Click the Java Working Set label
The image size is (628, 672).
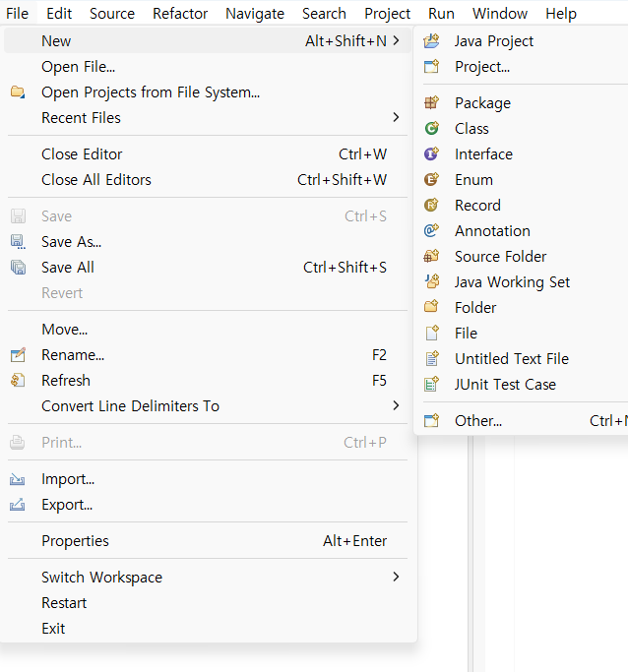512,282
